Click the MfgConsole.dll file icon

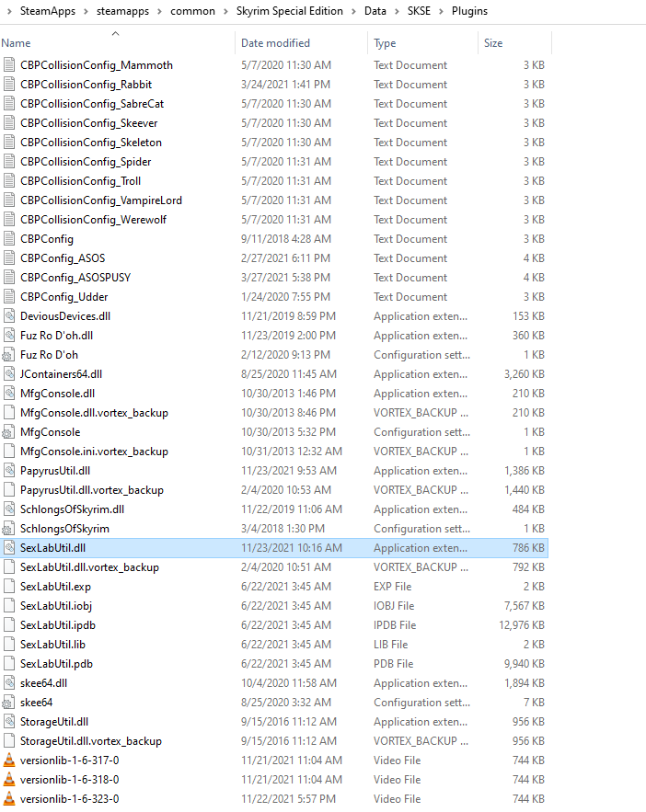[9, 393]
